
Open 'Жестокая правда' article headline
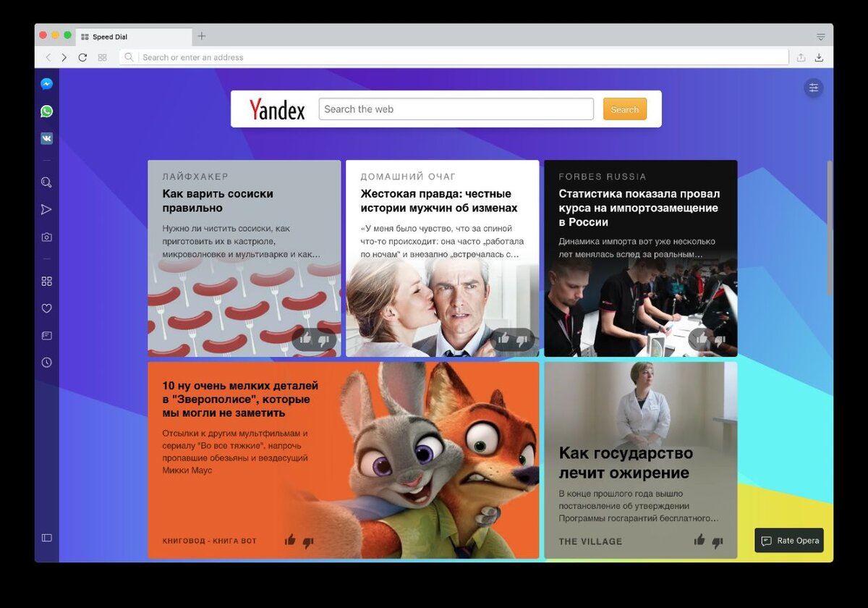[439, 200]
